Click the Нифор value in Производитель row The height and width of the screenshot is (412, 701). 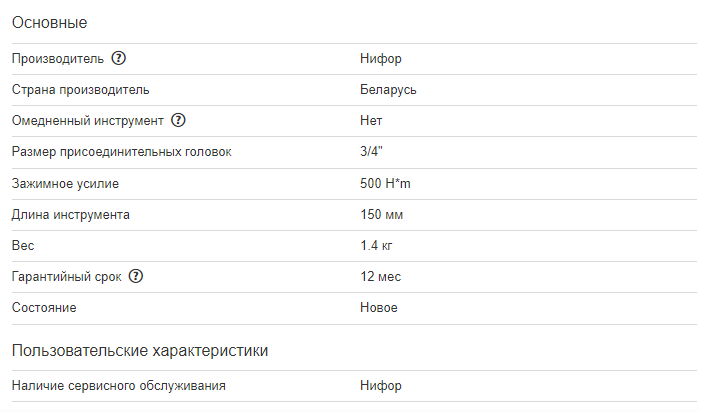381,59
